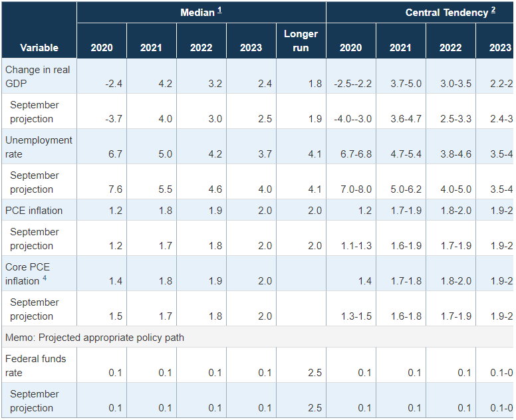Select Unemployment rate median 2021 value 5.0
The height and width of the screenshot is (420, 516).
click(x=165, y=154)
